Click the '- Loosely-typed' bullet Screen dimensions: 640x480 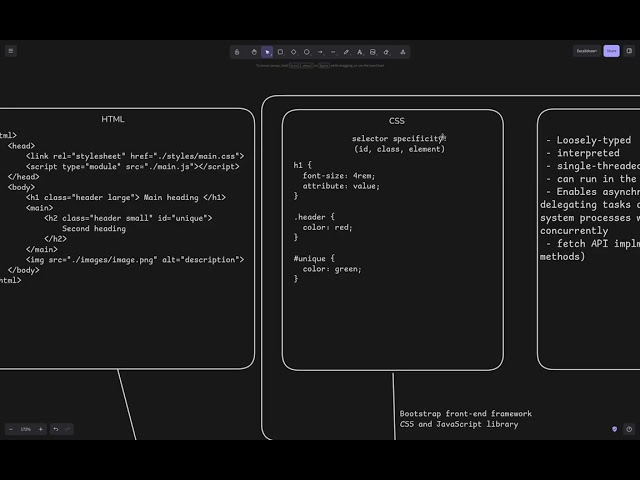click(589, 140)
